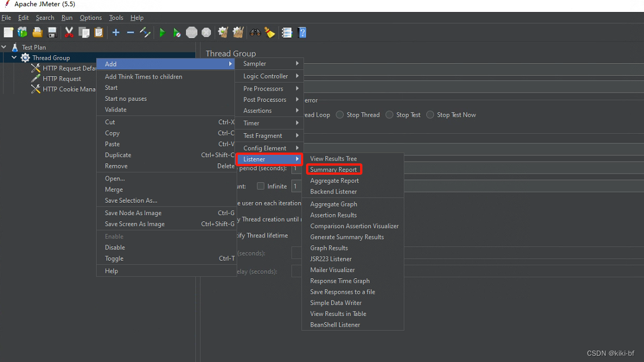The image size is (644, 362).
Task: Select HTTP Request tree item
Action: [x=61, y=79]
